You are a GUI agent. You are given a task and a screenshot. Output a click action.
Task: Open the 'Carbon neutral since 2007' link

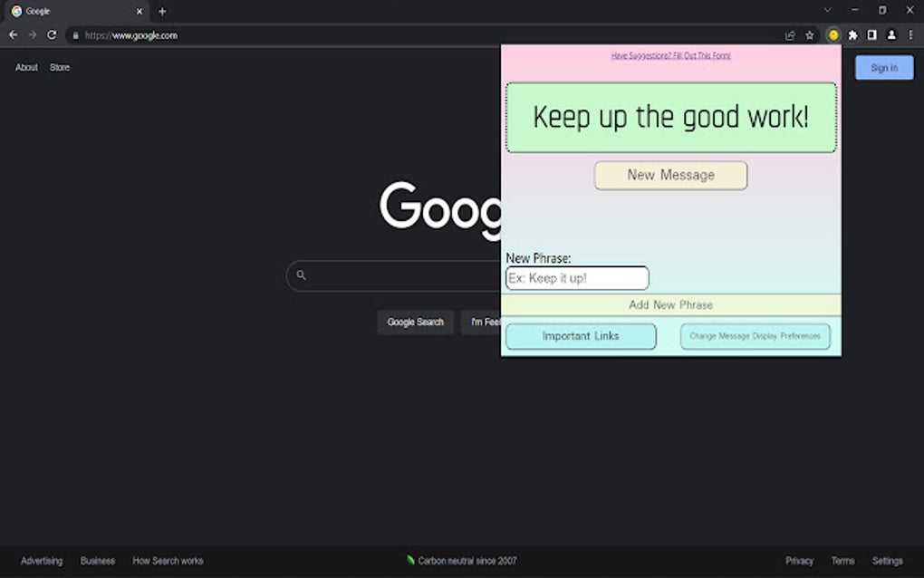tap(466, 560)
